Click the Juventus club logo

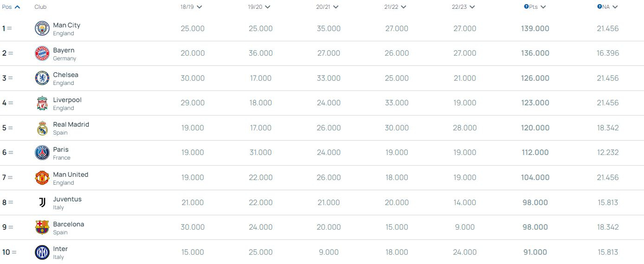point(42,202)
